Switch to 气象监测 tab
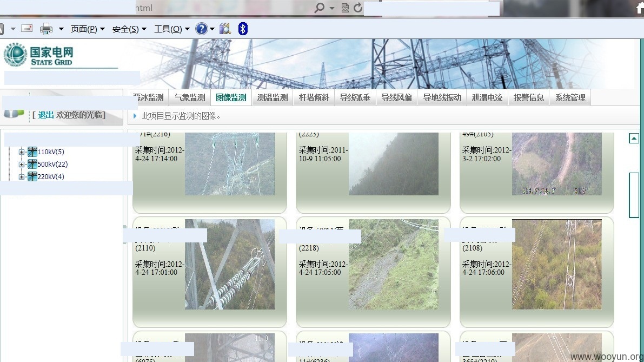The width and height of the screenshot is (644, 362). (x=190, y=97)
